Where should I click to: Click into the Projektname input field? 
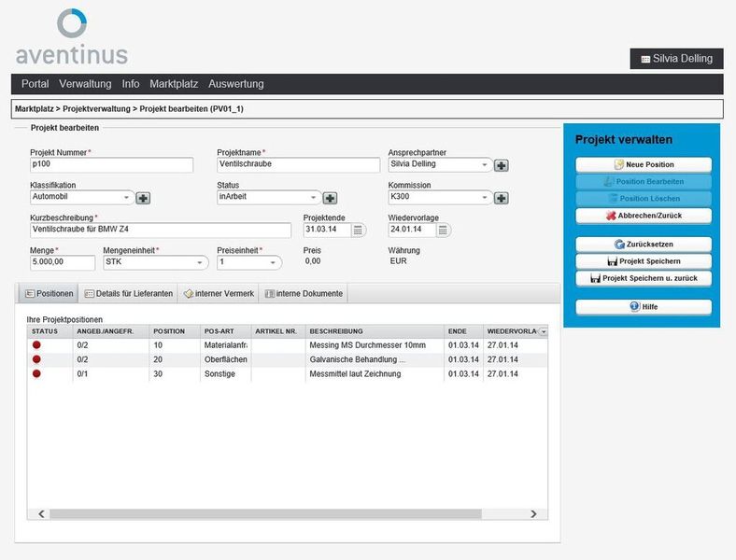click(x=286, y=165)
